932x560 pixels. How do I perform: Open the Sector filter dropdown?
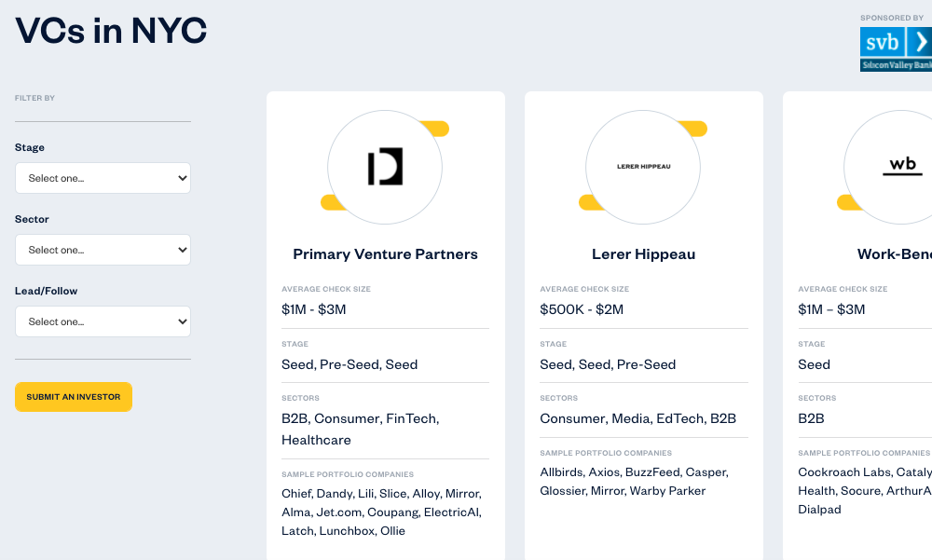[103, 250]
